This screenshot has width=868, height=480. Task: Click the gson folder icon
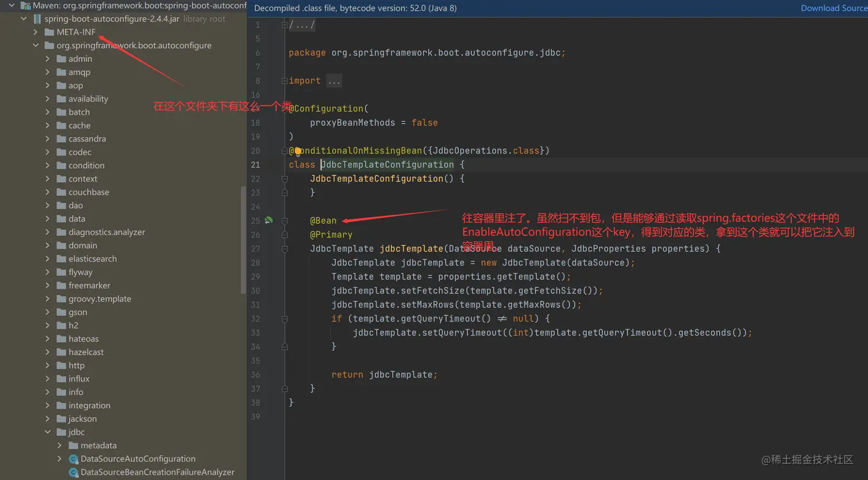pyautogui.click(x=61, y=312)
